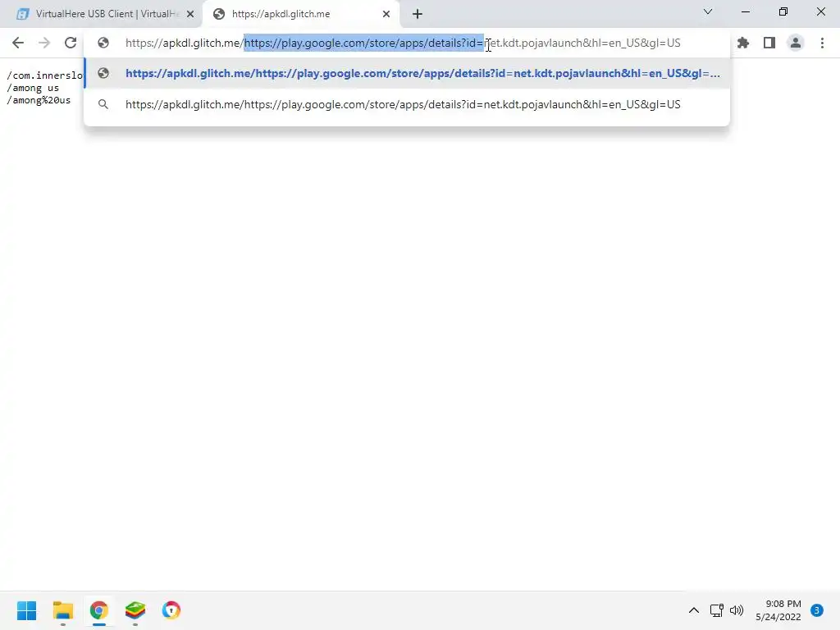This screenshot has height=630, width=840.
Task: Open the network status tray icon
Action: click(717, 610)
